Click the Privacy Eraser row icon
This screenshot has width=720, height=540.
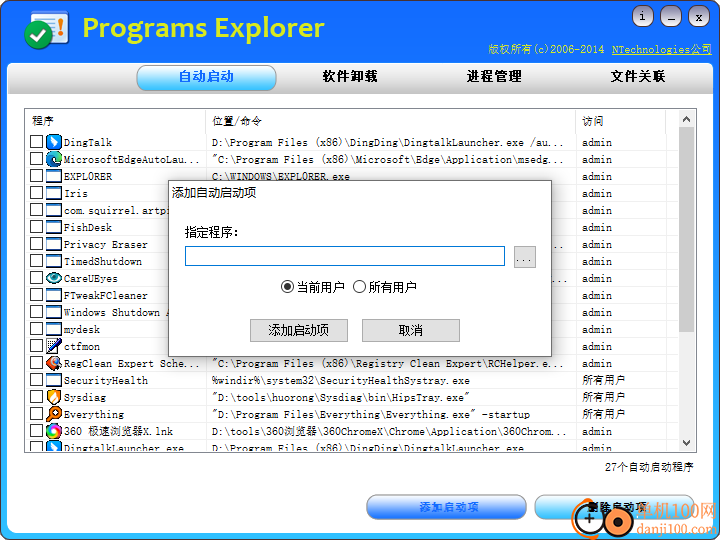point(54,244)
